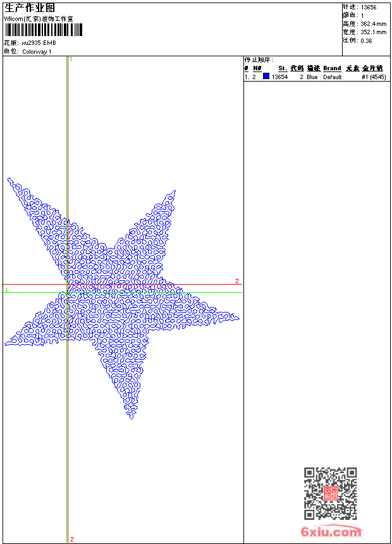The width and height of the screenshot is (392, 544).
Task: Click the red marker 2 at right of horizontal line
Action: click(x=237, y=281)
